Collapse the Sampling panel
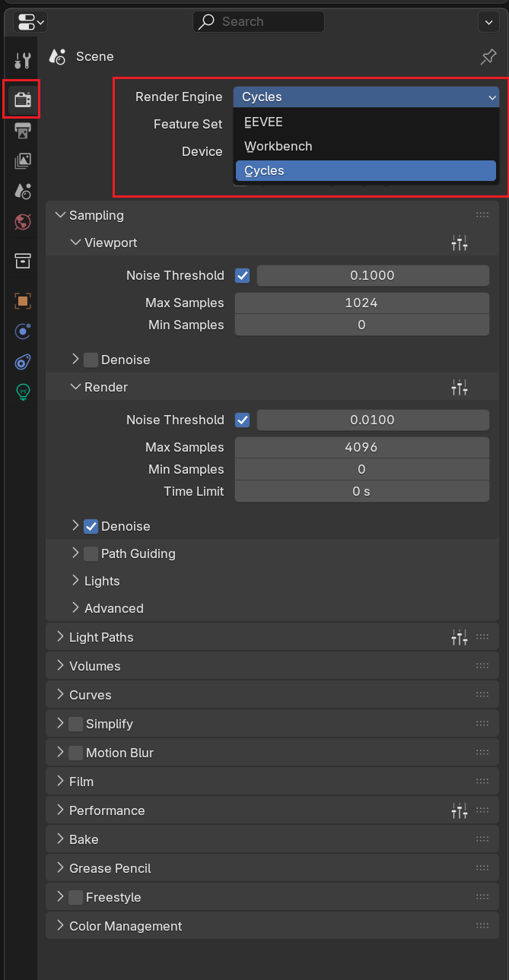The height and width of the screenshot is (980, 509). [61, 215]
